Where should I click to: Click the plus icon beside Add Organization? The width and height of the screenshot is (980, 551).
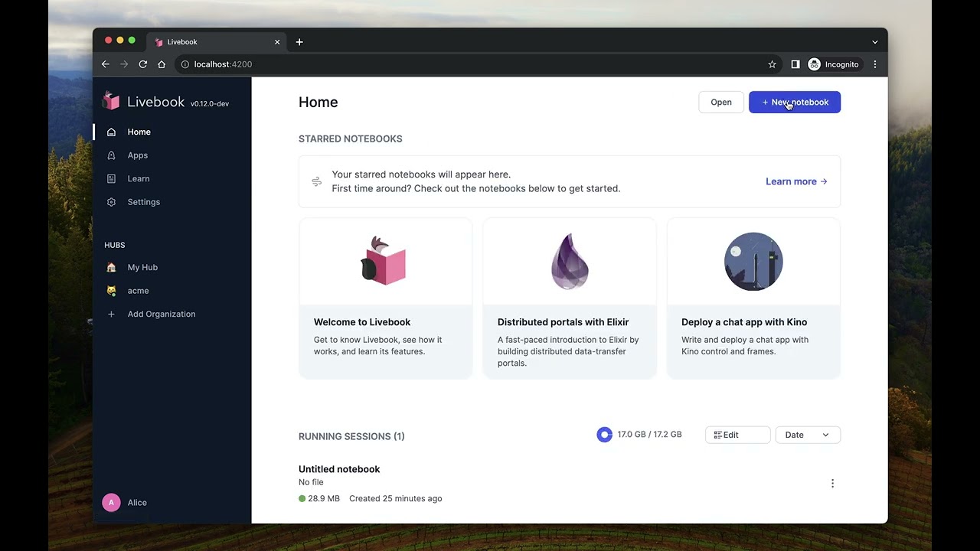click(x=111, y=314)
